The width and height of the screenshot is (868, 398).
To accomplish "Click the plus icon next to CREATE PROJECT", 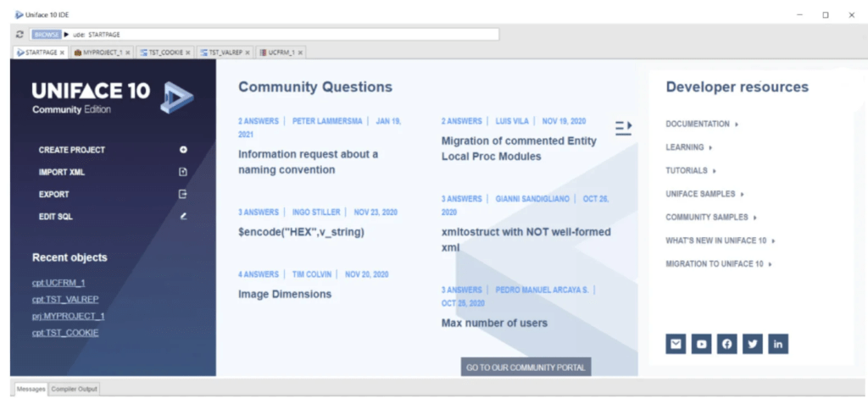I will click(183, 150).
